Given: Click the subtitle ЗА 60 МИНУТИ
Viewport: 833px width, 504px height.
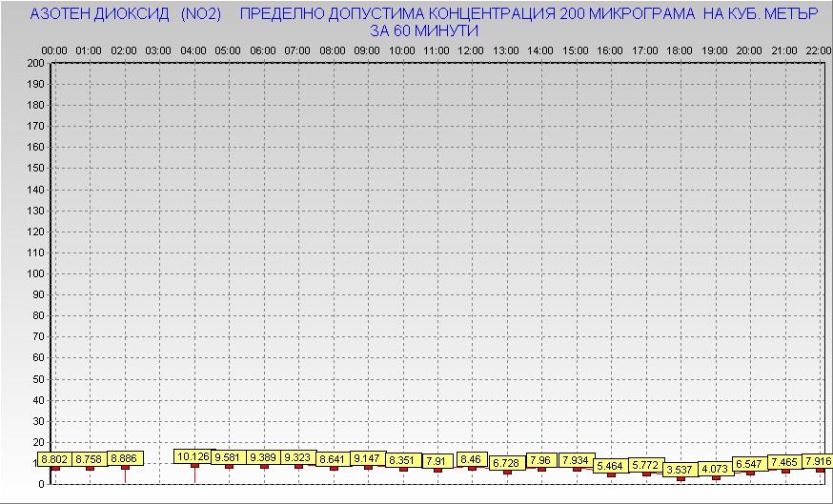Looking at the screenshot, I should click(x=424, y=31).
